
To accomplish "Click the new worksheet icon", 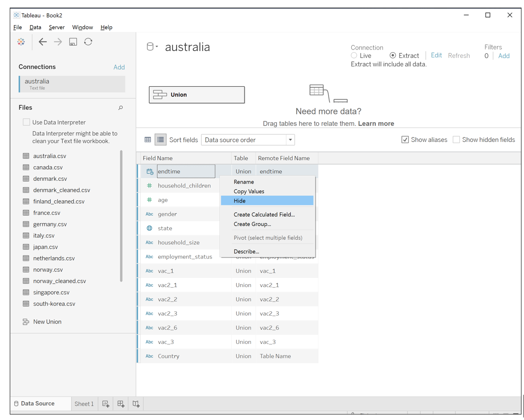I will tap(106, 404).
